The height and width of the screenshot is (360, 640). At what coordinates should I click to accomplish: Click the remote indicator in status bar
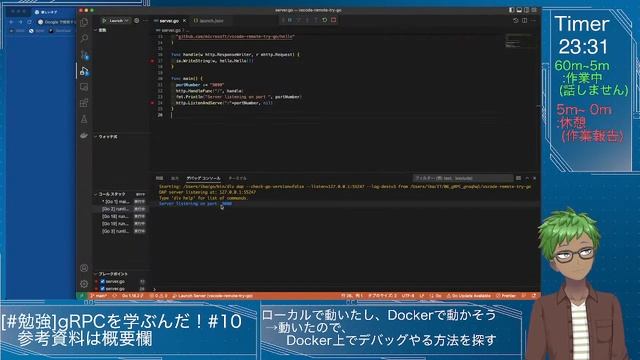(82, 296)
